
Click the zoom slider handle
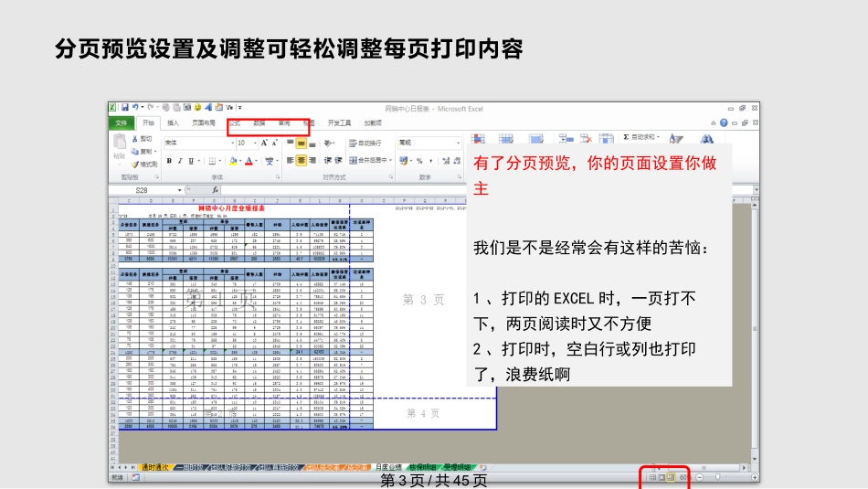tap(718, 477)
